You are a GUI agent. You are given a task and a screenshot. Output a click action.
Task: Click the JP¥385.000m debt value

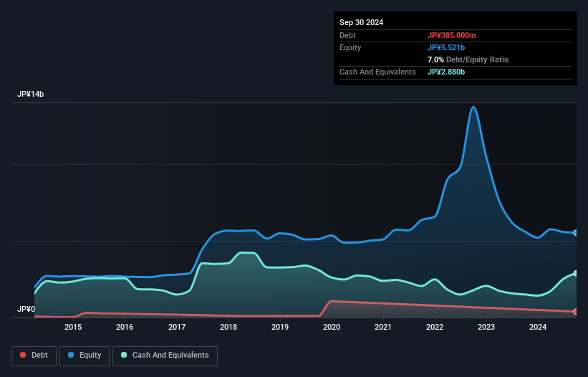(x=451, y=35)
